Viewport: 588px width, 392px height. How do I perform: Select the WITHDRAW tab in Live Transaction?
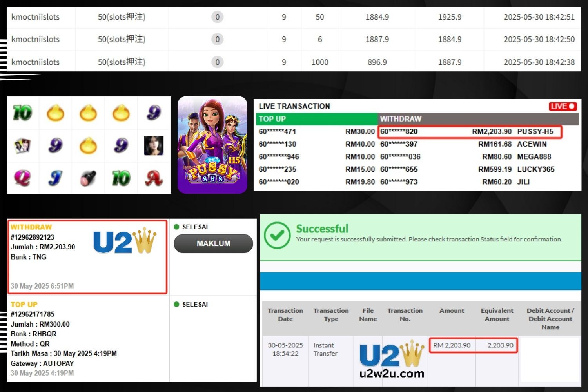click(x=478, y=119)
